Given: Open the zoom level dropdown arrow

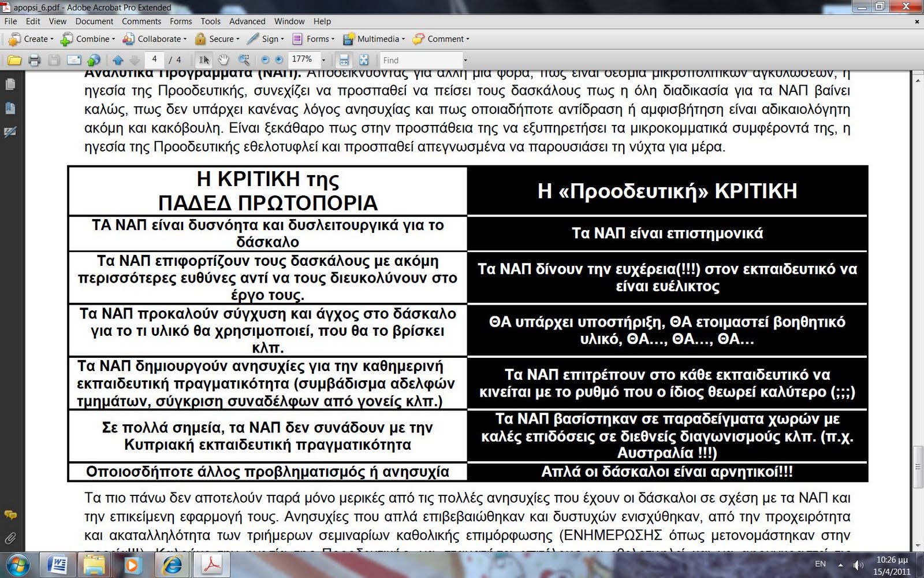Looking at the screenshot, I should (323, 60).
